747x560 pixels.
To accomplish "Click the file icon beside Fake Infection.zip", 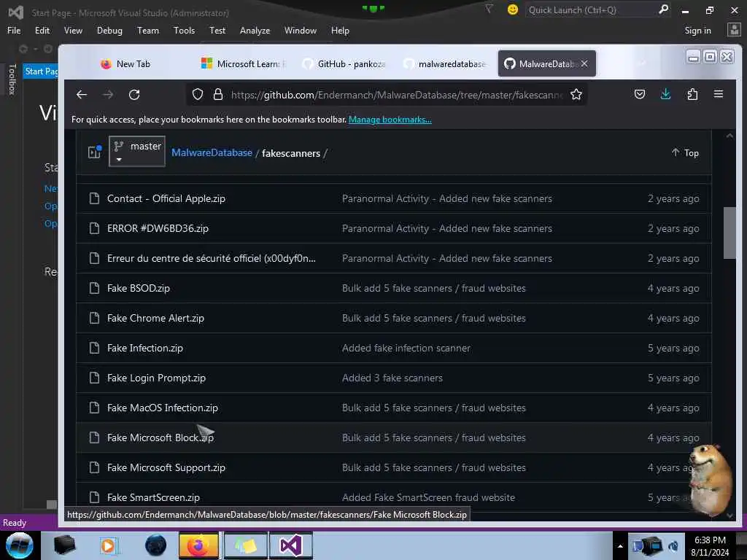I will pyautogui.click(x=94, y=348).
